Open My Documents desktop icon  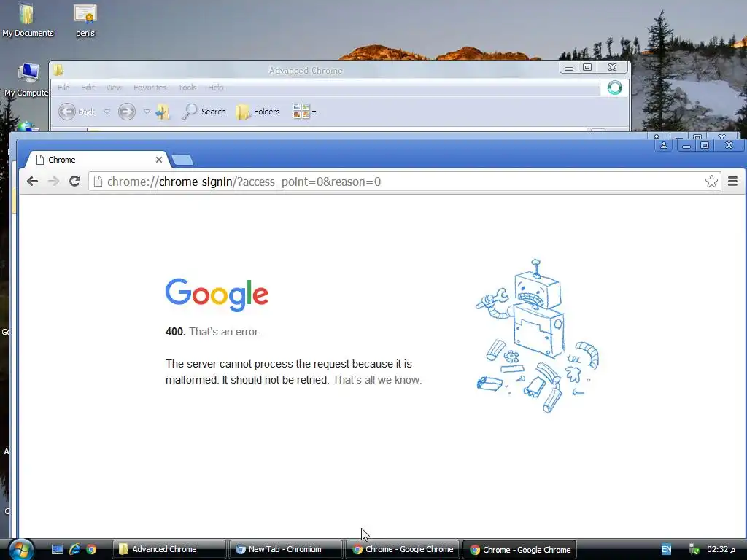tap(27, 20)
